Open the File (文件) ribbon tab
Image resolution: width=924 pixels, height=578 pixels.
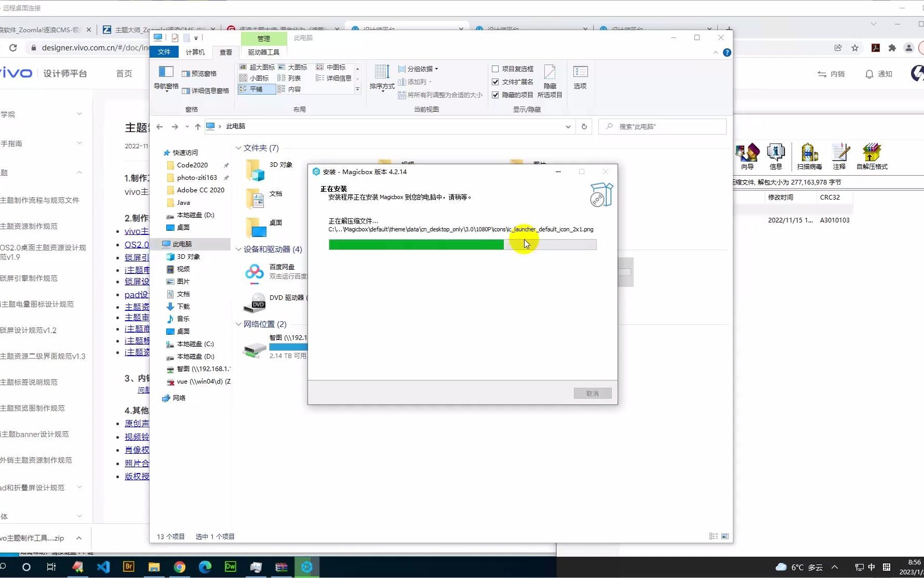pyautogui.click(x=164, y=52)
